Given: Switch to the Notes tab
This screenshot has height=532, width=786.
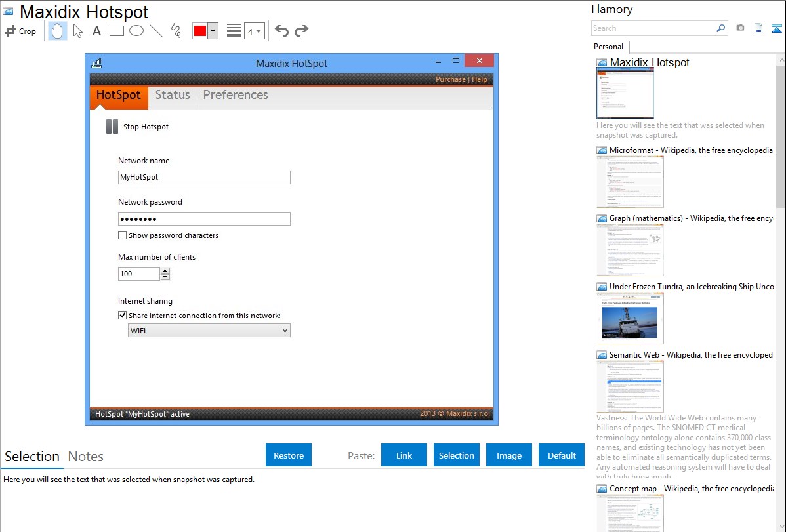Looking at the screenshot, I should tap(86, 457).
